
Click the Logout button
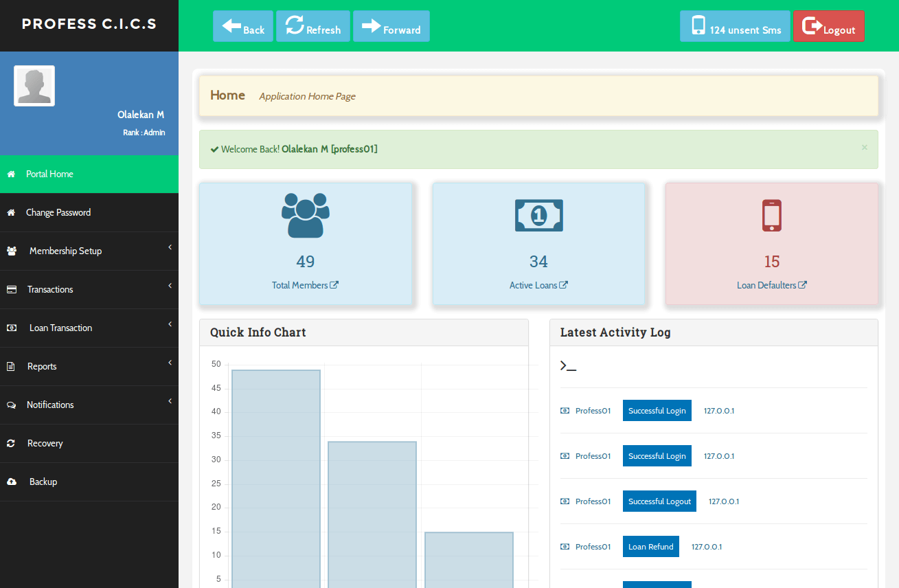[x=829, y=26]
